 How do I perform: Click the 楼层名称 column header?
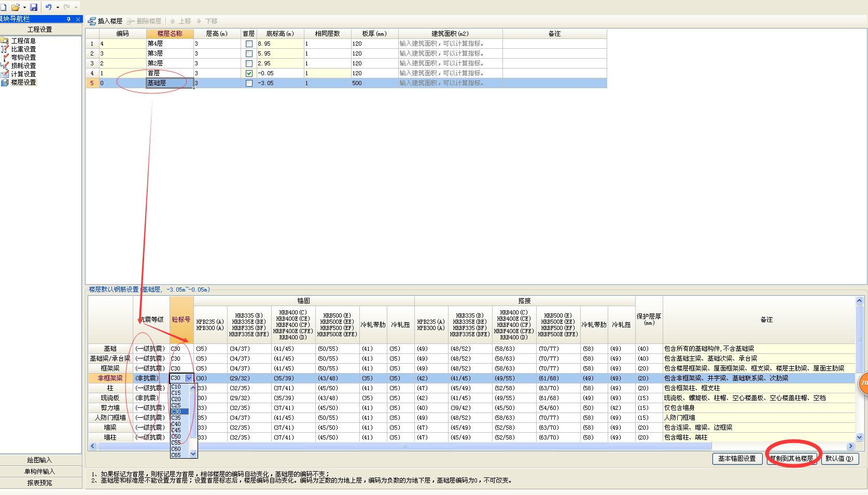pyautogui.click(x=170, y=34)
